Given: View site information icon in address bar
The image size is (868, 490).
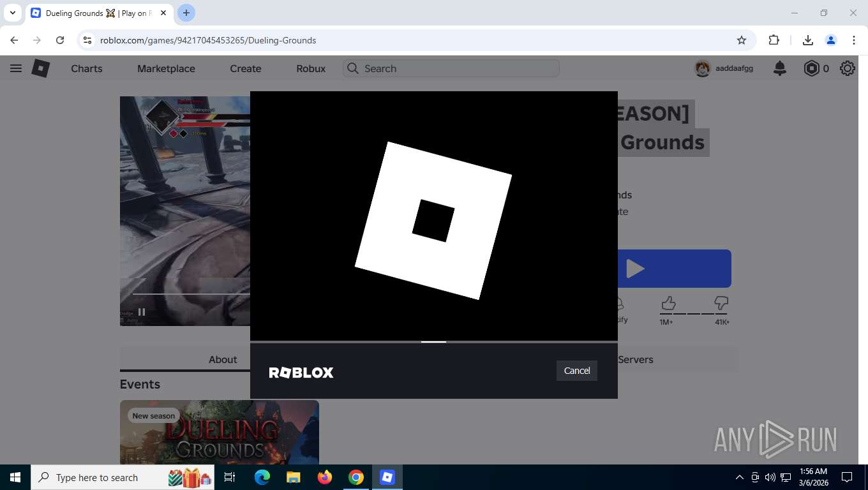Looking at the screenshot, I should [88, 40].
